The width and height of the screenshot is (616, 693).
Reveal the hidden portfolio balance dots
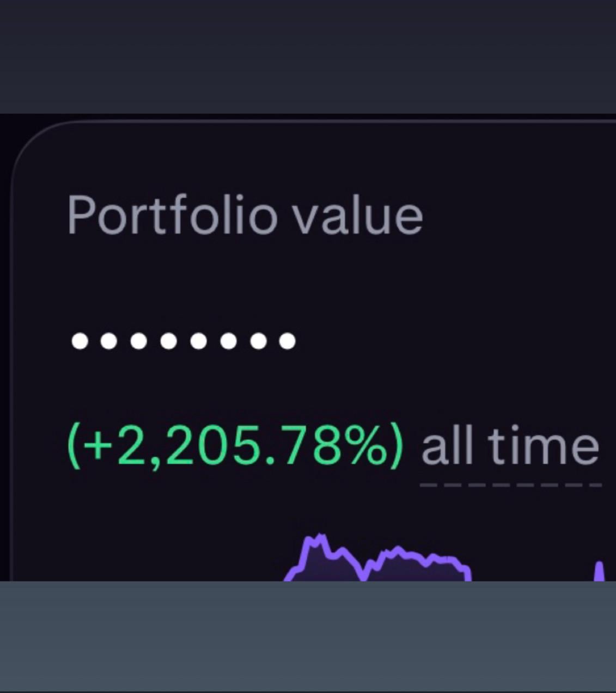184,341
